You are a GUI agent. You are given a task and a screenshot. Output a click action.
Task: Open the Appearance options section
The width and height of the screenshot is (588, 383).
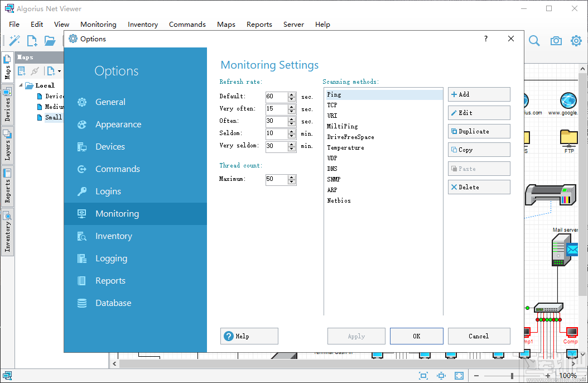pyautogui.click(x=118, y=125)
